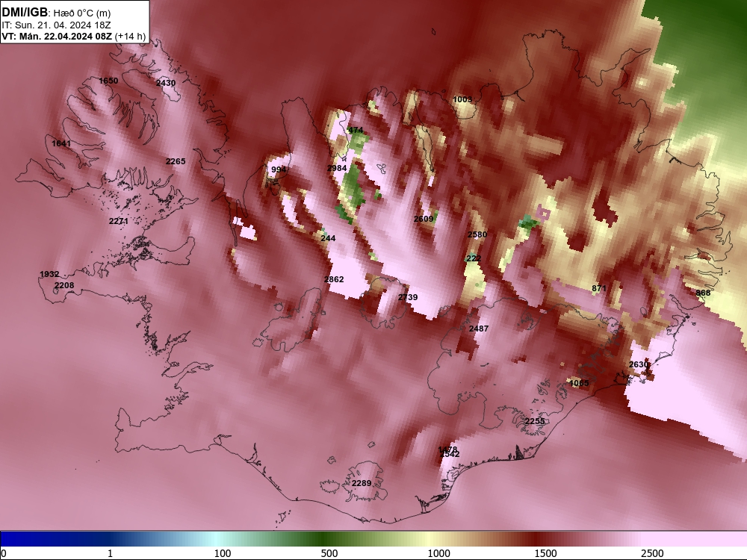The height and width of the screenshot is (560, 747).
Task: Click the dark green section of the color bar
Action: 324,539
